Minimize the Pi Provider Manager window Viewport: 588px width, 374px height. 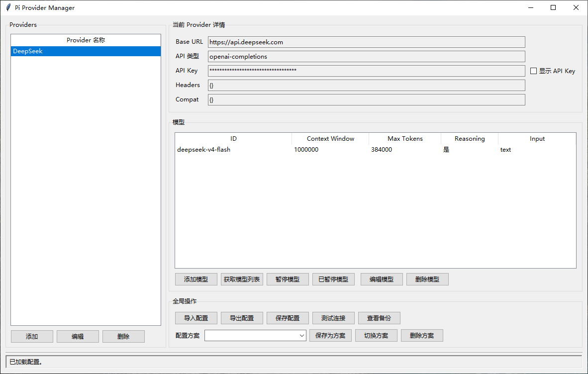click(x=531, y=7)
